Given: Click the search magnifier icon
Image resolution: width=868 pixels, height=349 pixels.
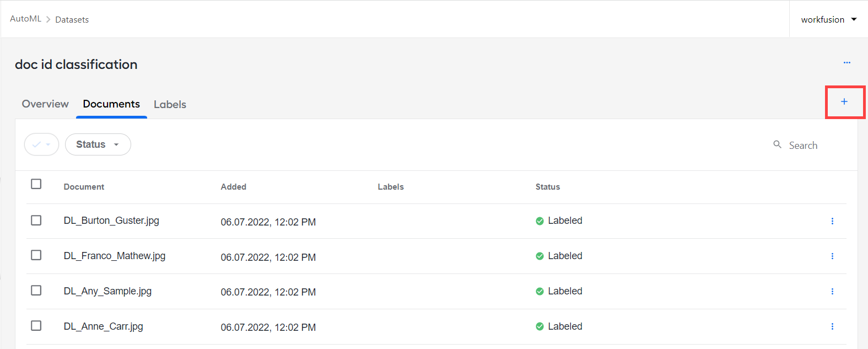Looking at the screenshot, I should [777, 144].
